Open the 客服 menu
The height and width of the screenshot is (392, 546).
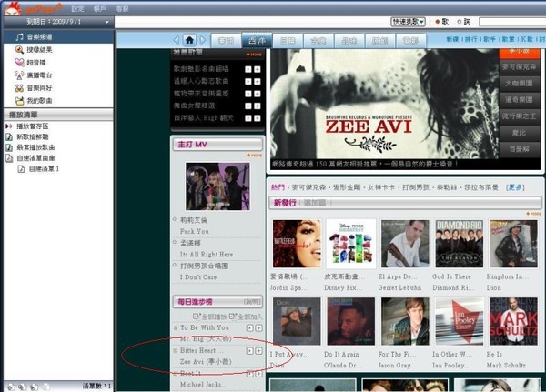pyautogui.click(x=122, y=9)
